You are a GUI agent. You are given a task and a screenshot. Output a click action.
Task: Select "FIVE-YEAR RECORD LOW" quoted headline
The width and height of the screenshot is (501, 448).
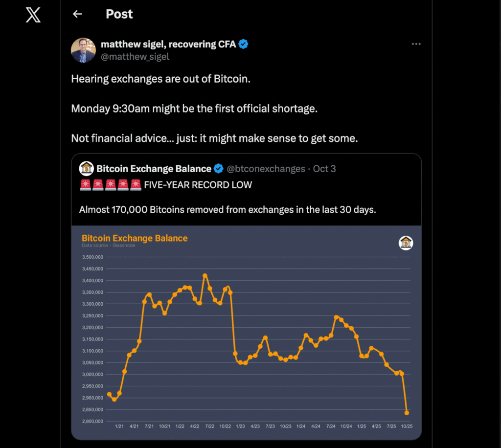pos(198,185)
